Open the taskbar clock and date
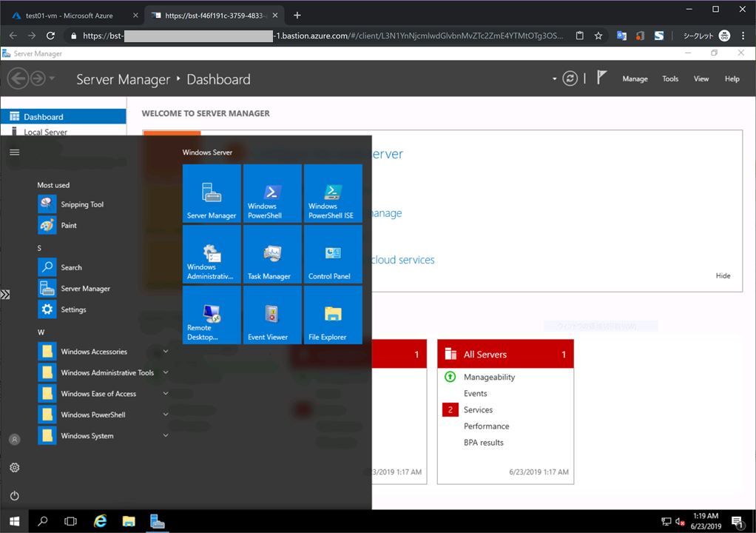This screenshot has height=533, width=756. click(706, 521)
